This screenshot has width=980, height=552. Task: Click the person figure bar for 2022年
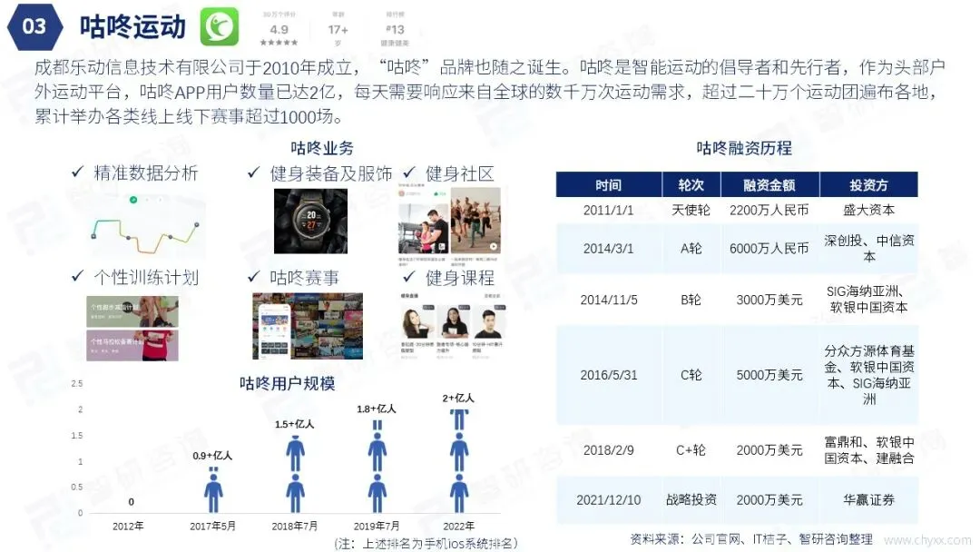click(x=459, y=461)
